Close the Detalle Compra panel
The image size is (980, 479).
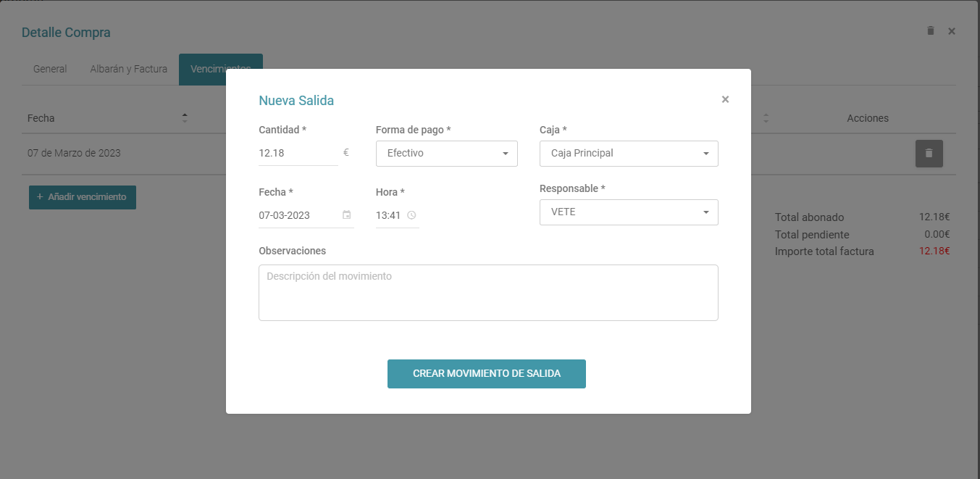click(952, 31)
